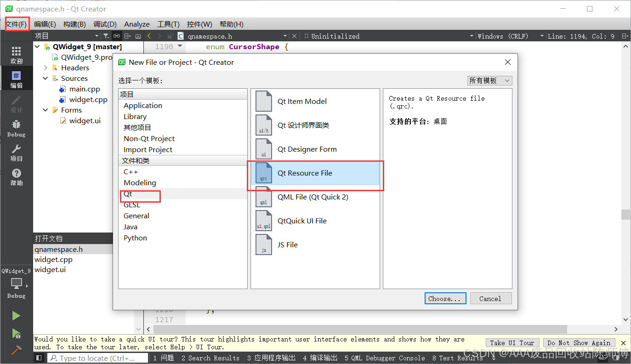Open the 帮助(H) menu
The width and height of the screenshot is (631, 364).
click(231, 24)
